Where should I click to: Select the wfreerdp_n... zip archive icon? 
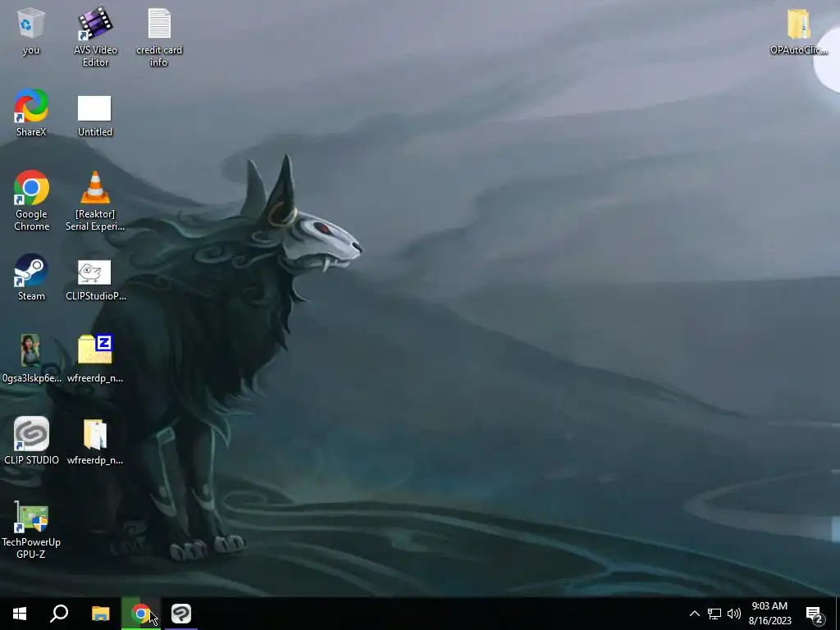(95, 358)
